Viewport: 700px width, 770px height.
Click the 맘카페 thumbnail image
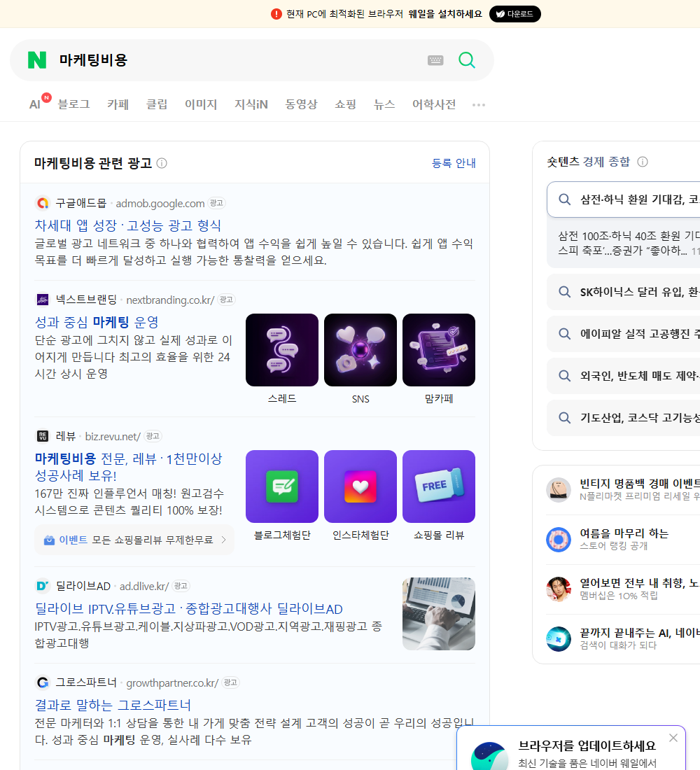439,350
